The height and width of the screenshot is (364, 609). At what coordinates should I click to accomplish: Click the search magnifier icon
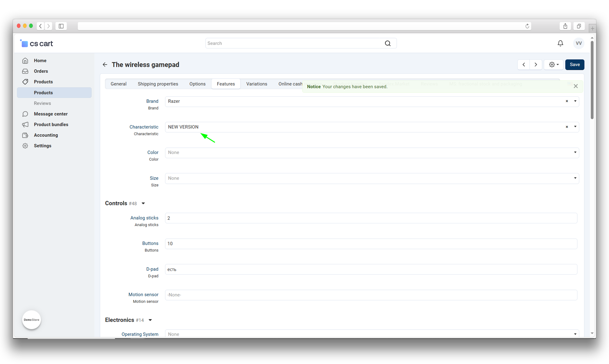(x=387, y=43)
